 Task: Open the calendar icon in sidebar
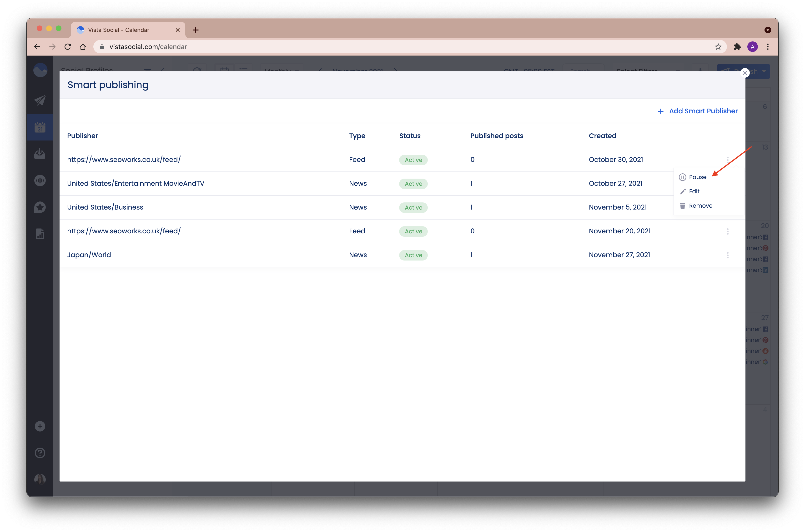pyautogui.click(x=40, y=127)
